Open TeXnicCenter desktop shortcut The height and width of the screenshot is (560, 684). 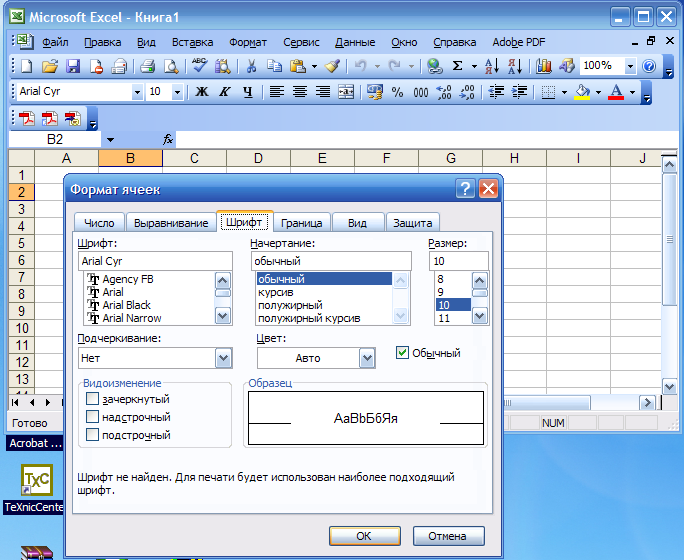point(36,488)
